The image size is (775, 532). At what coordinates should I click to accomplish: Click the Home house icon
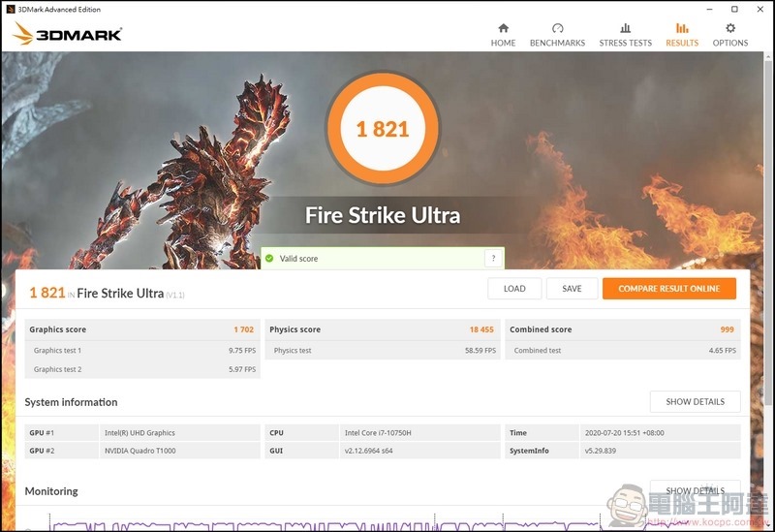pyautogui.click(x=503, y=28)
